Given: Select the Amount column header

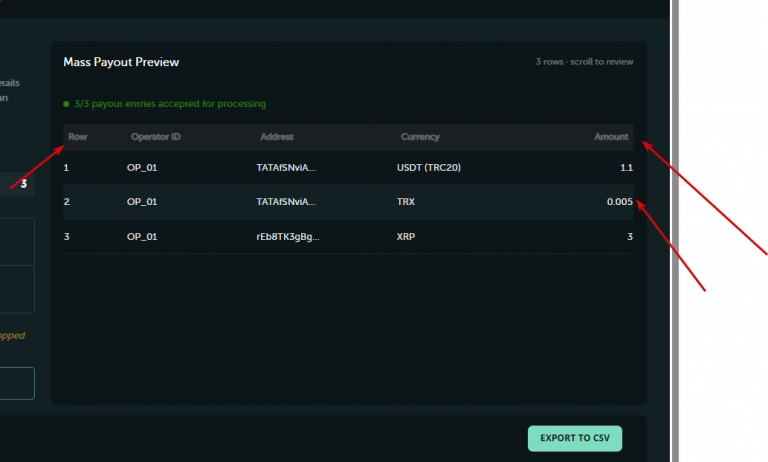Looking at the screenshot, I should 611,137.
